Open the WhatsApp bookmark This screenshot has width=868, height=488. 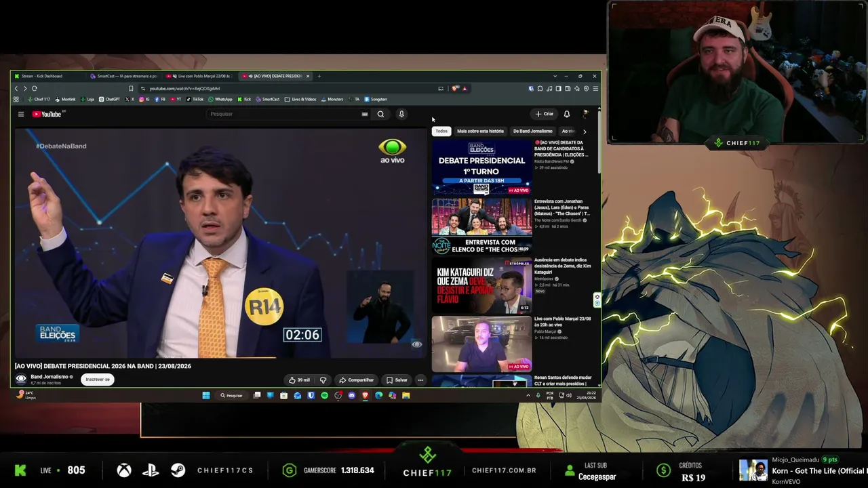[x=220, y=99]
